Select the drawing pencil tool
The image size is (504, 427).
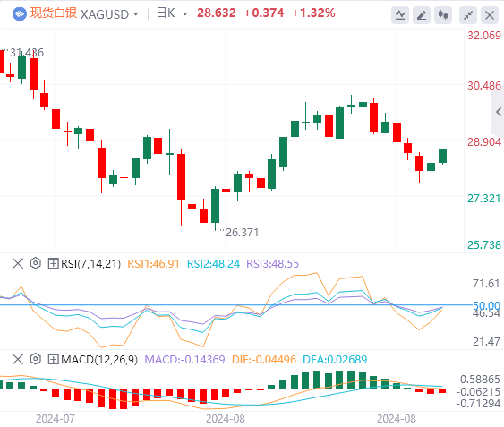click(x=422, y=15)
